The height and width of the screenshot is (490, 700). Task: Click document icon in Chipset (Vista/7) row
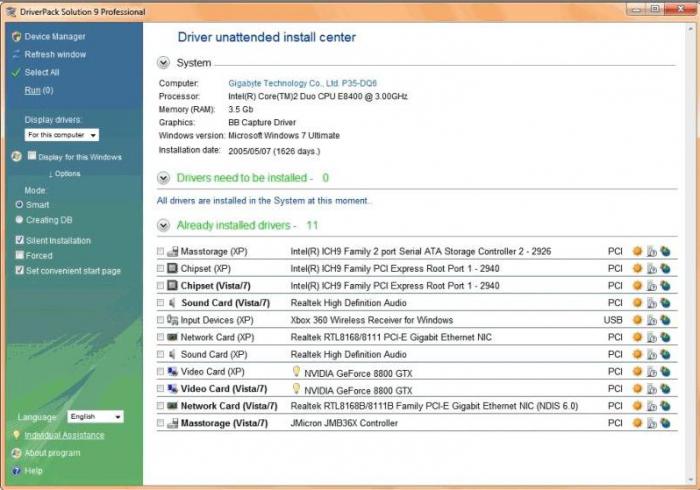coord(652,286)
